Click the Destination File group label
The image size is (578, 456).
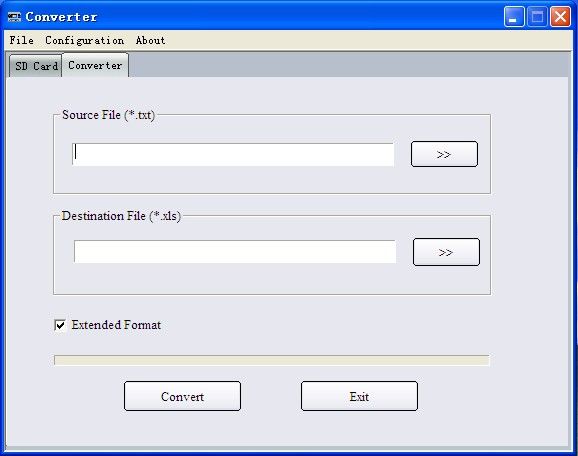121,216
